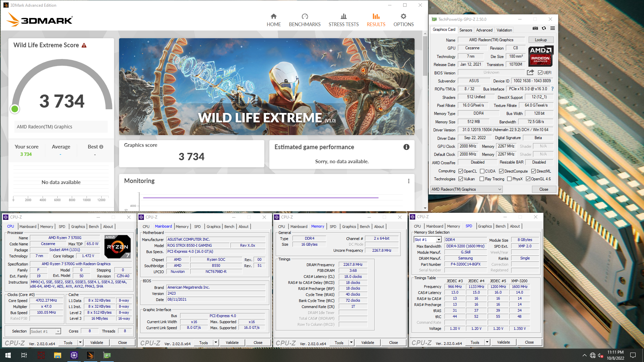644x362 pixels.
Task: Click the green marker on the score gauge
Action: 15,109
